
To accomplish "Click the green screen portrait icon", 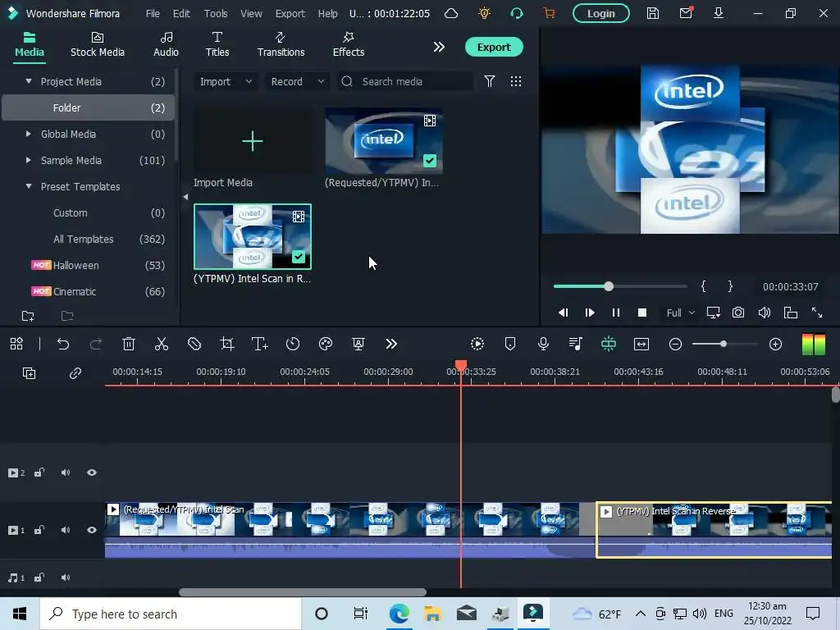I will [358, 344].
